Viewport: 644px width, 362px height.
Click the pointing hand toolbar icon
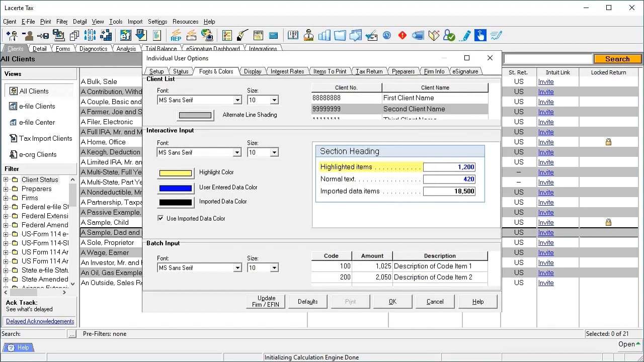click(480, 35)
